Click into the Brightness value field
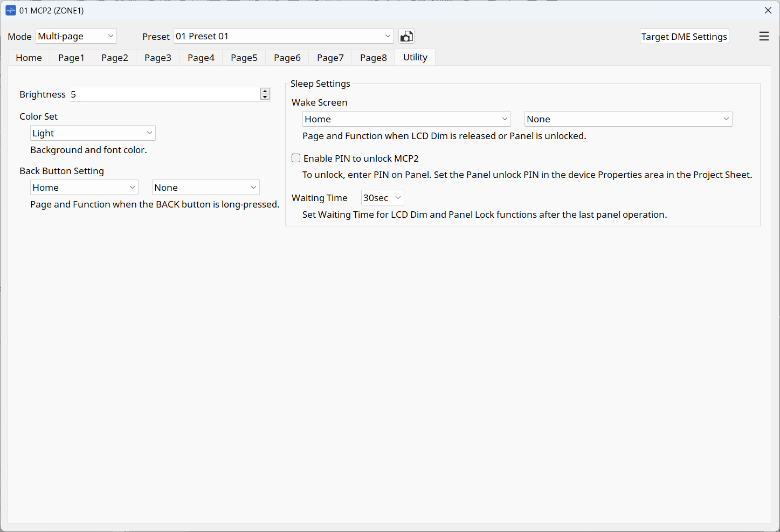This screenshot has width=780, height=532. (164, 94)
